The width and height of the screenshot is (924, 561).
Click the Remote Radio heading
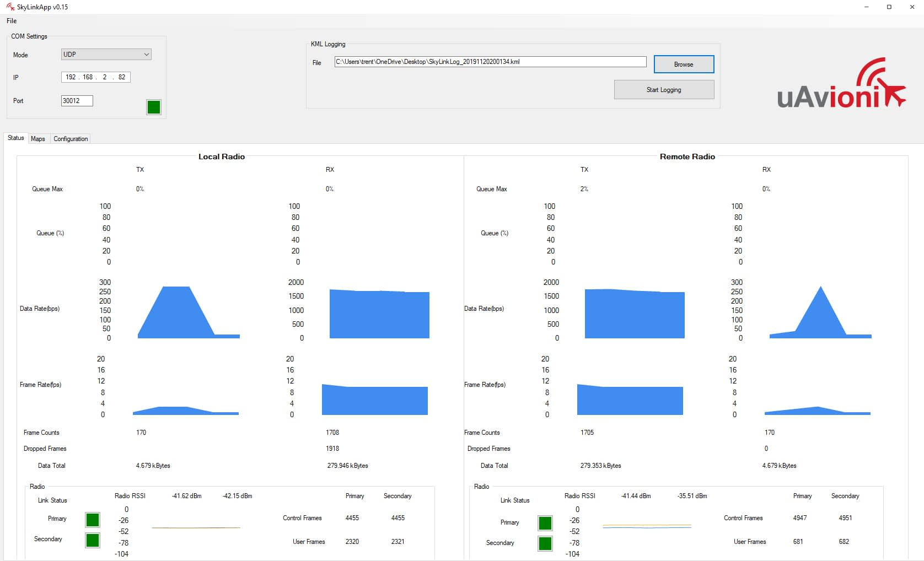[x=687, y=157]
